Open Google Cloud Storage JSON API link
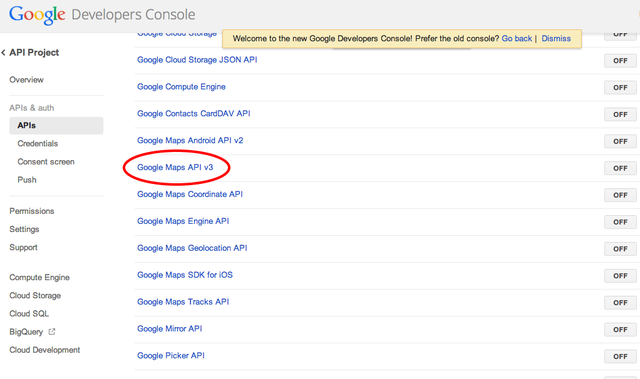The height and width of the screenshot is (379, 640). pyautogui.click(x=197, y=60)
